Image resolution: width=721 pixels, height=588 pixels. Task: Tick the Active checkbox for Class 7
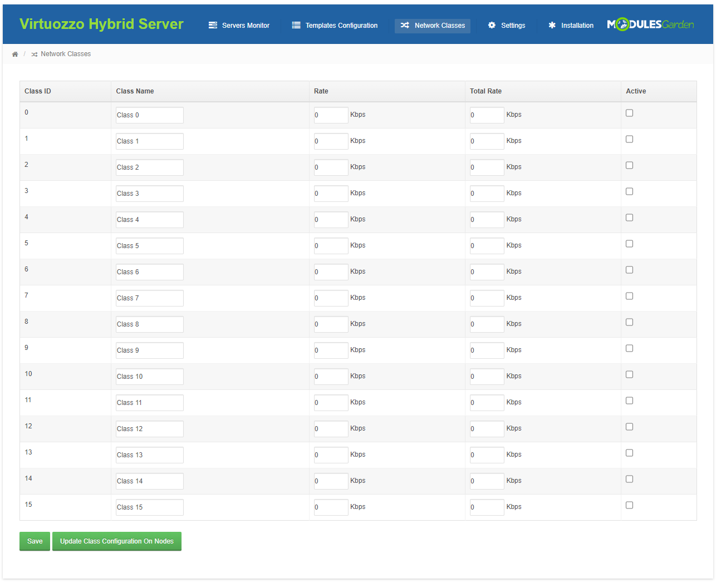coord(629,296)
